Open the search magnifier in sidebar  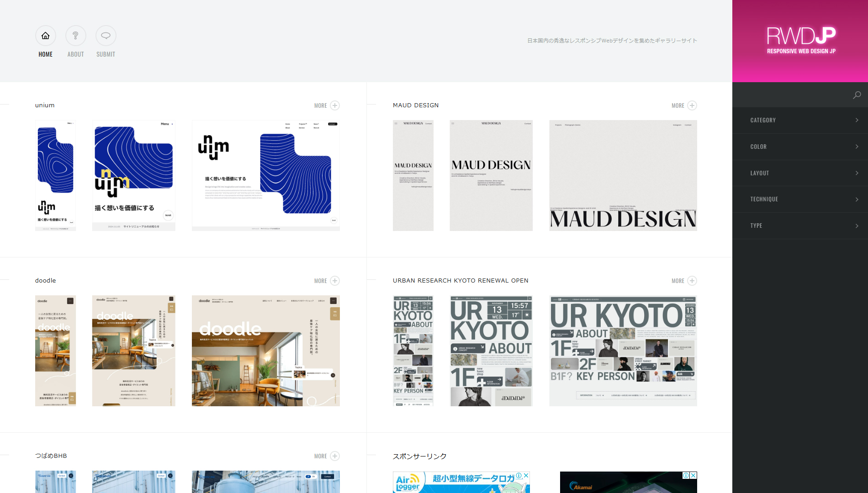[857, 95]
